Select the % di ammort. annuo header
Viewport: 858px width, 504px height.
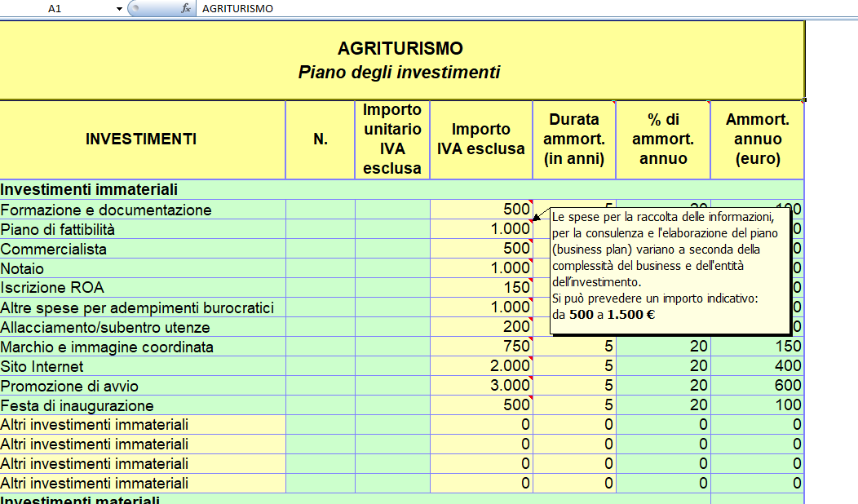(663, 139)
